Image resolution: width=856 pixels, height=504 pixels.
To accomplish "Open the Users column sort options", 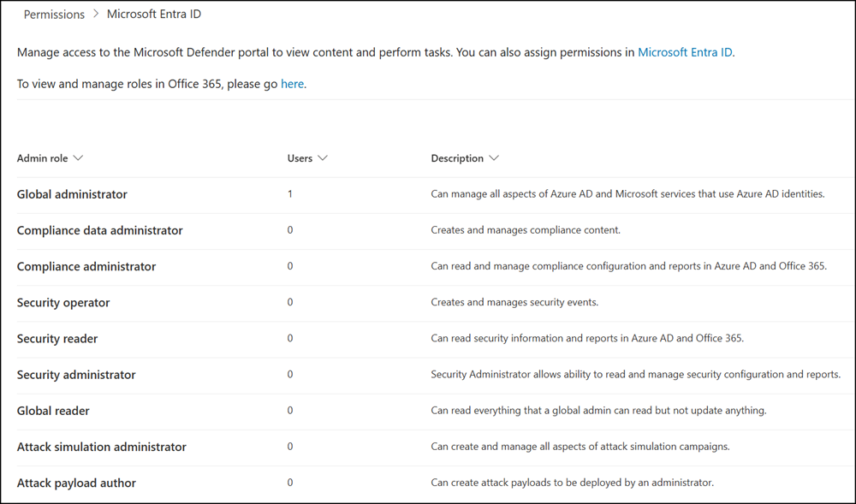I will tap(324, 158).
